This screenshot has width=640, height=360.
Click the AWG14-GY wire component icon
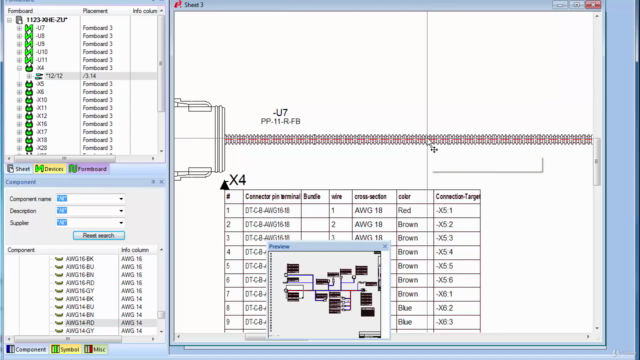[59, 331]
